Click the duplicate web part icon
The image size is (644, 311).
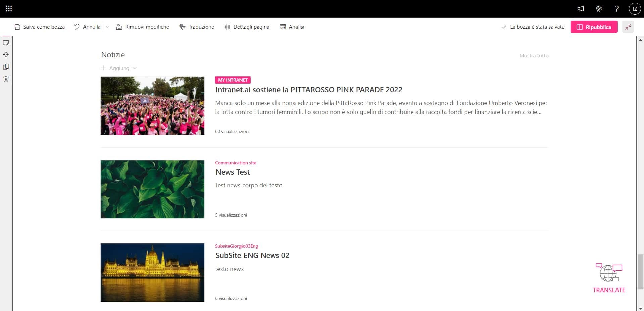[6, 67]
